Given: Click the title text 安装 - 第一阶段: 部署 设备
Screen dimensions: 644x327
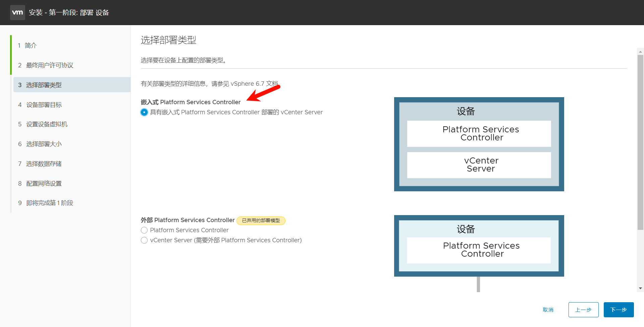Looking at the screenshot, I should (69, 13).
